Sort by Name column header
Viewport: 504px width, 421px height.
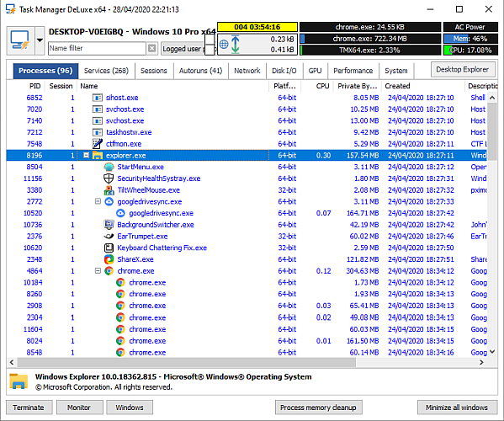[172, 86]
